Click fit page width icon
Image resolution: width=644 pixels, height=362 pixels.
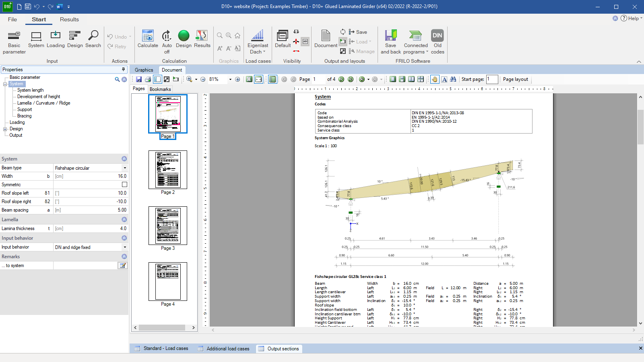[x=258, y=79]
